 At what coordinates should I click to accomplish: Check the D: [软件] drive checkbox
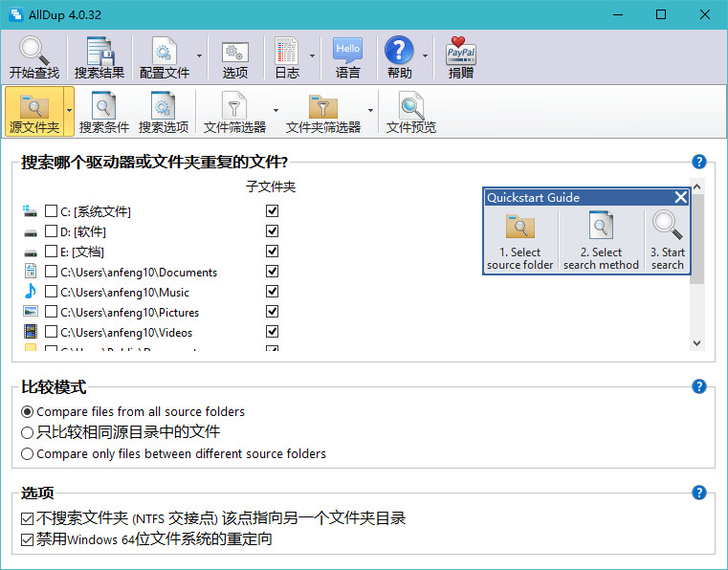tap(51, 231)
